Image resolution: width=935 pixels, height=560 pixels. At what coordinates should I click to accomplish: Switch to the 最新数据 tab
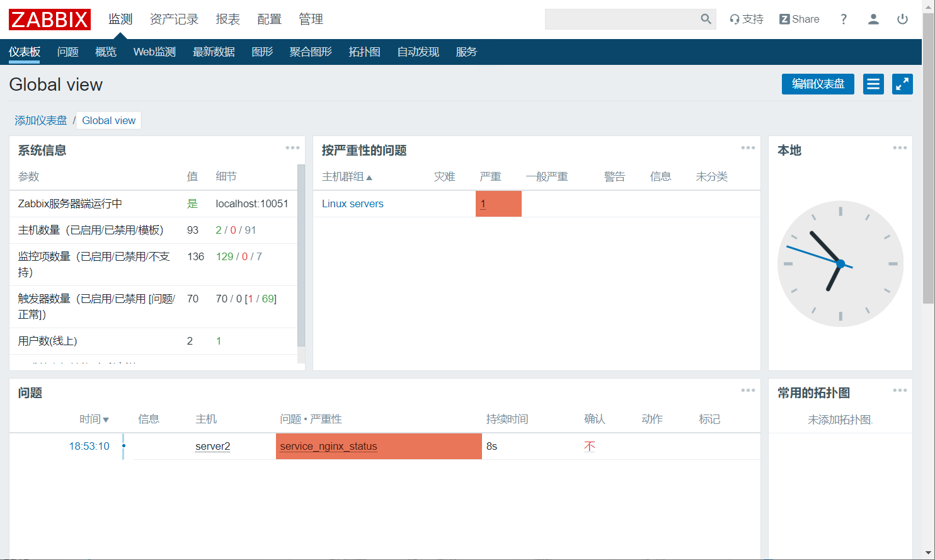coord(214,52)
